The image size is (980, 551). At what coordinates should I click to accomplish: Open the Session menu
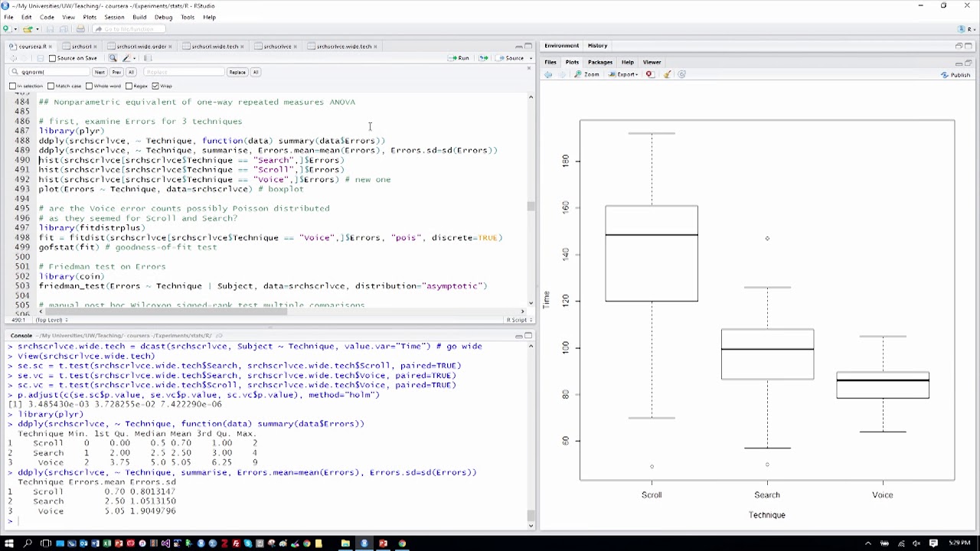pos(114,17)
